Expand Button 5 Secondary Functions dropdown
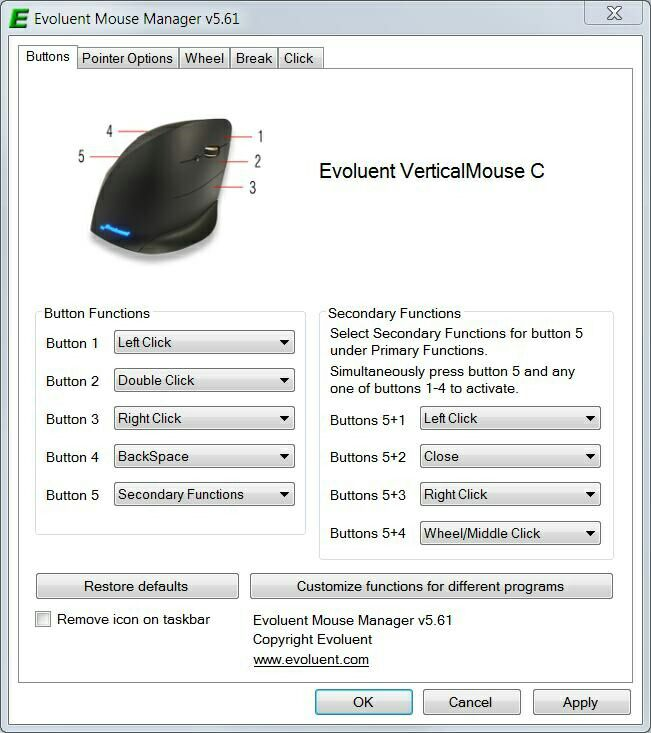The image size is (651, 733). (204, 494)
